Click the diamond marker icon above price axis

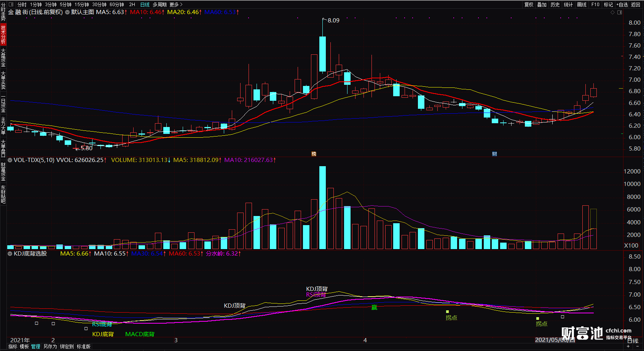coord(612,13)
